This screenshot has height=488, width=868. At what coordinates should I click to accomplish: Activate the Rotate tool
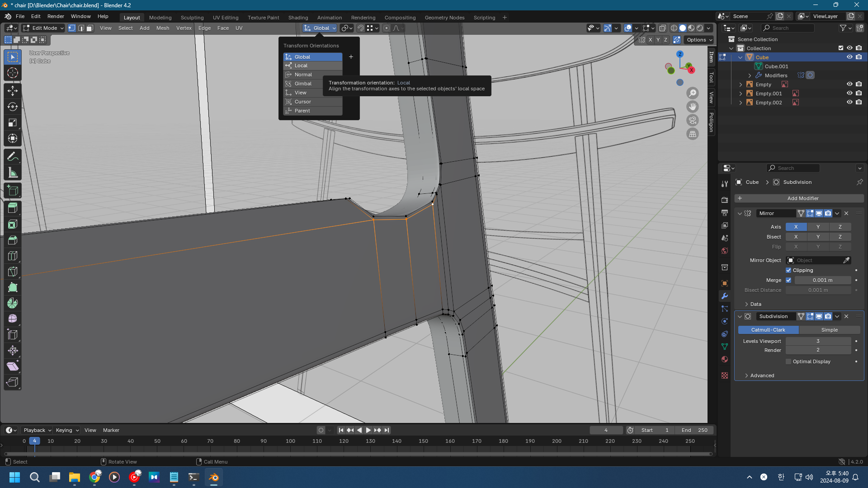13,107
